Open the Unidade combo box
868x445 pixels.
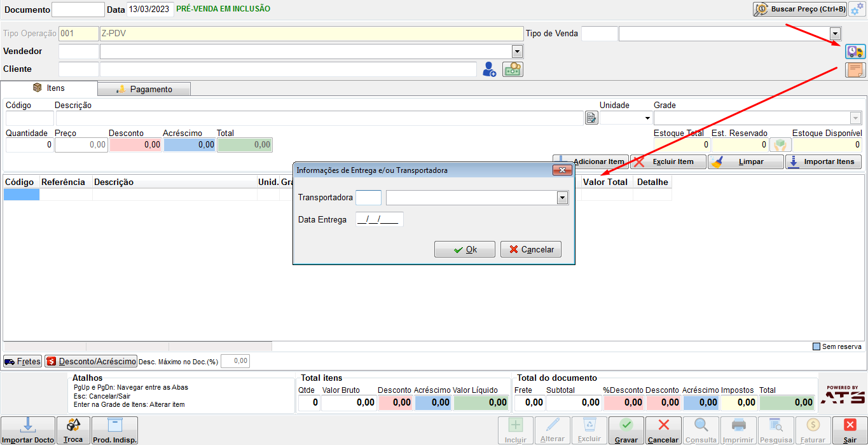(626, 118)
